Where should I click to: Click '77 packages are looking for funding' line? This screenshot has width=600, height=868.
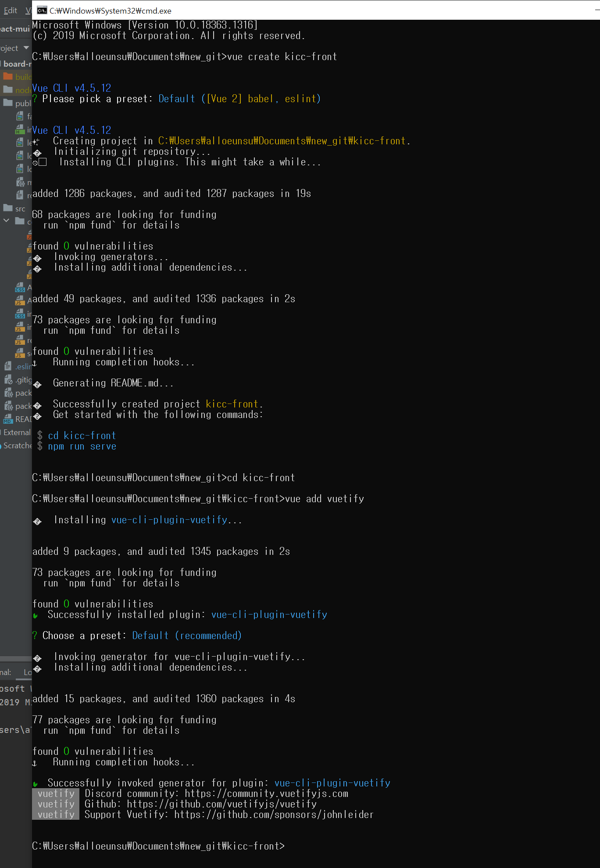coord(124,720)
